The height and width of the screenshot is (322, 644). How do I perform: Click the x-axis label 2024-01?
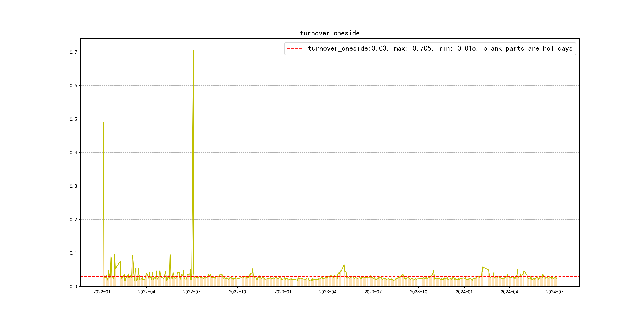tap(464, 292)
